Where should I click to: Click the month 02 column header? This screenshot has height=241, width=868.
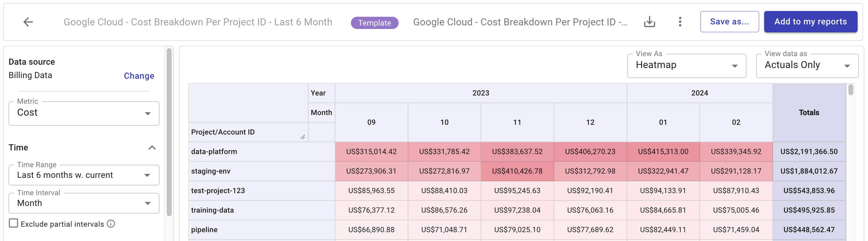[x=736, y=122]
